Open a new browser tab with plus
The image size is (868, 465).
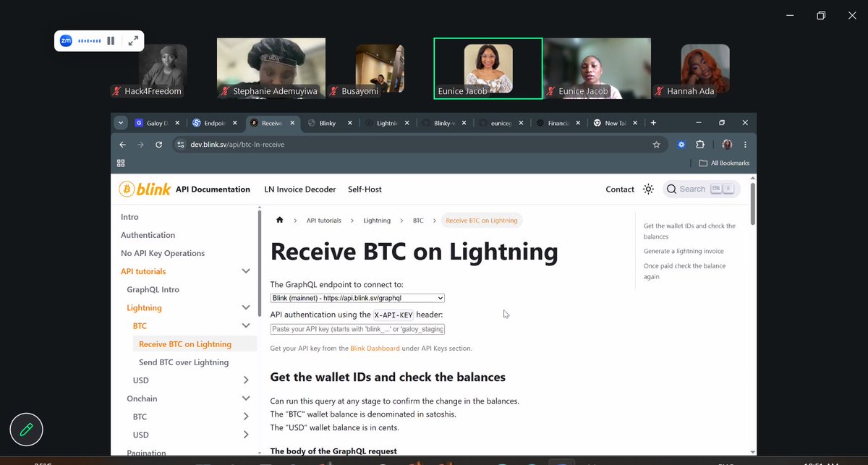tap(653, 123)
